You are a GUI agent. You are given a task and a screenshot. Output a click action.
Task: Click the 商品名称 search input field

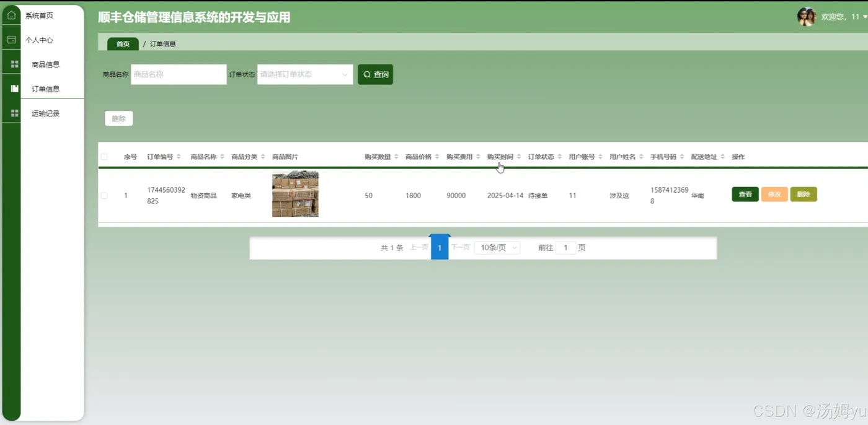pyautogui.click(x=179, y=74)
